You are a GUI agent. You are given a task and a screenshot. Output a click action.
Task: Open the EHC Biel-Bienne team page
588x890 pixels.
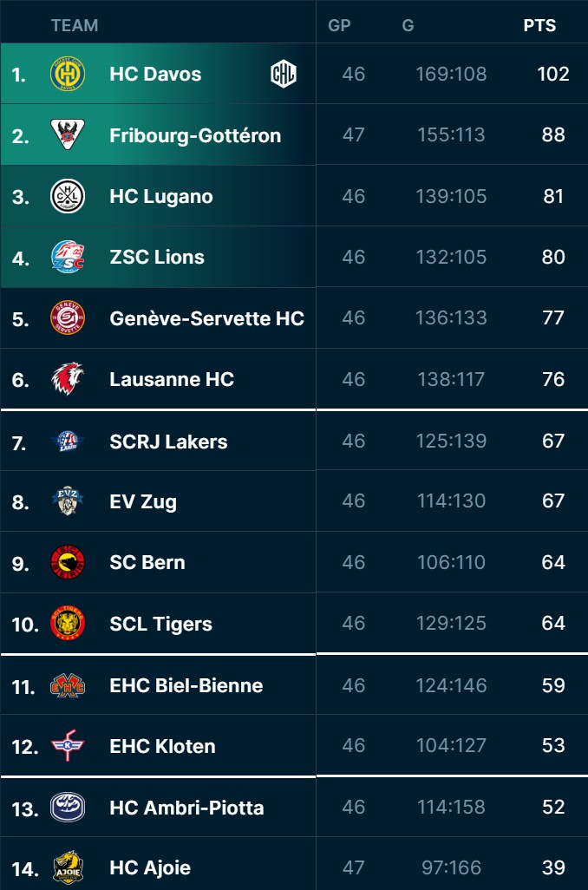click(186, 685)
